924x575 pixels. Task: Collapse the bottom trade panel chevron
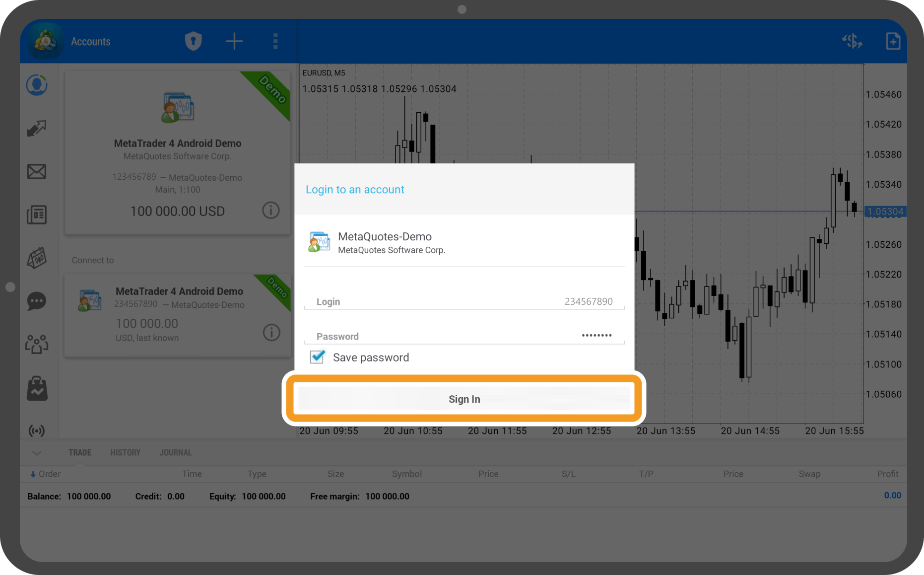tap(37, 453)
